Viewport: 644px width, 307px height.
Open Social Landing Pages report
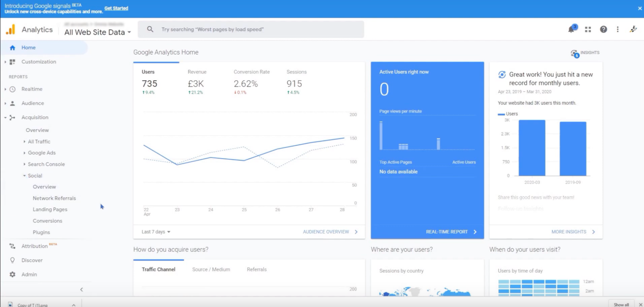pos(50,210)
